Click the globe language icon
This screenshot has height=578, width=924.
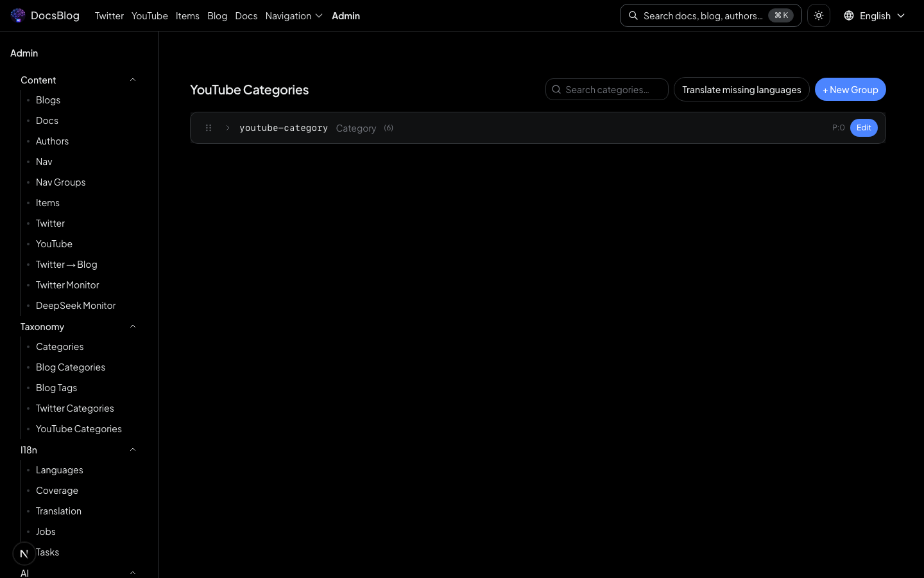point(848,15)
